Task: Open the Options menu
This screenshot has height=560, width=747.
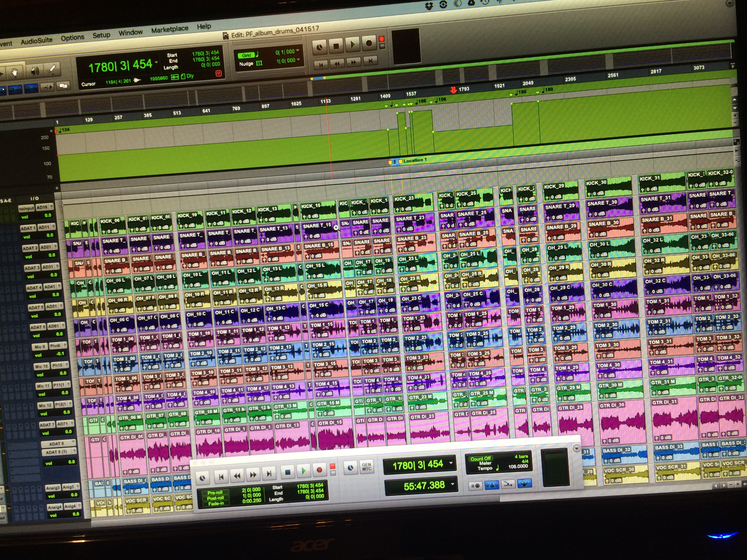Action: tap(72, 38)
